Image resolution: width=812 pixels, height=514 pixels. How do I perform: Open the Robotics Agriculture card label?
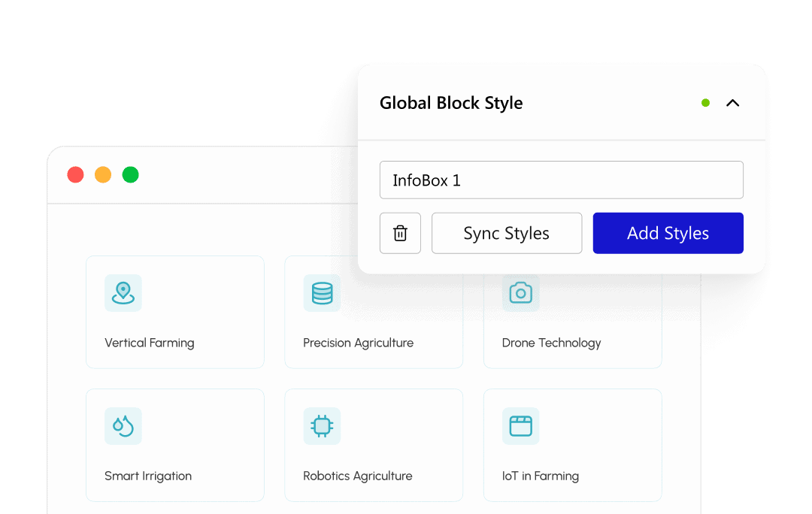(x=358, y=476)
